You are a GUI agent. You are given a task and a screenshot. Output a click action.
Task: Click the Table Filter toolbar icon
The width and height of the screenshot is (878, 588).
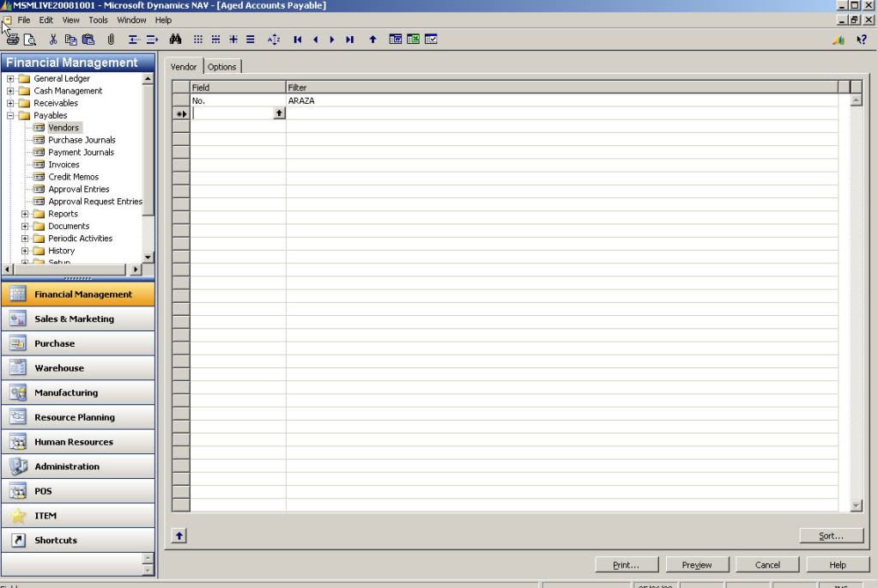coord(215,39)
